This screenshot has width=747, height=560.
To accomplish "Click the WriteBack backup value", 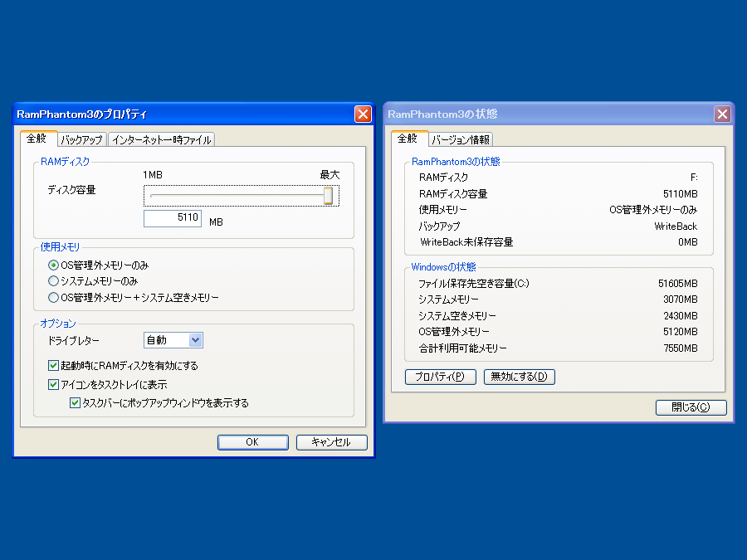I will coord(676,226).
